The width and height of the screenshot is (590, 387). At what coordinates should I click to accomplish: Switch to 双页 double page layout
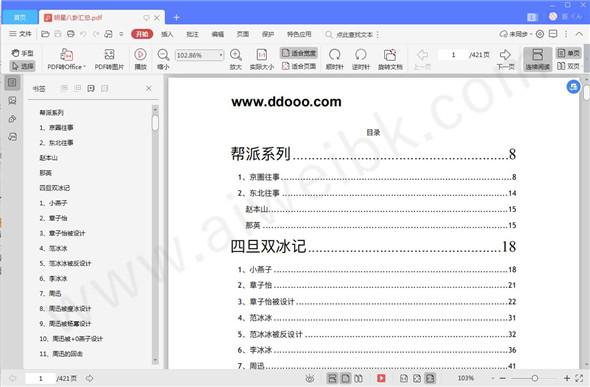point(569,66)
